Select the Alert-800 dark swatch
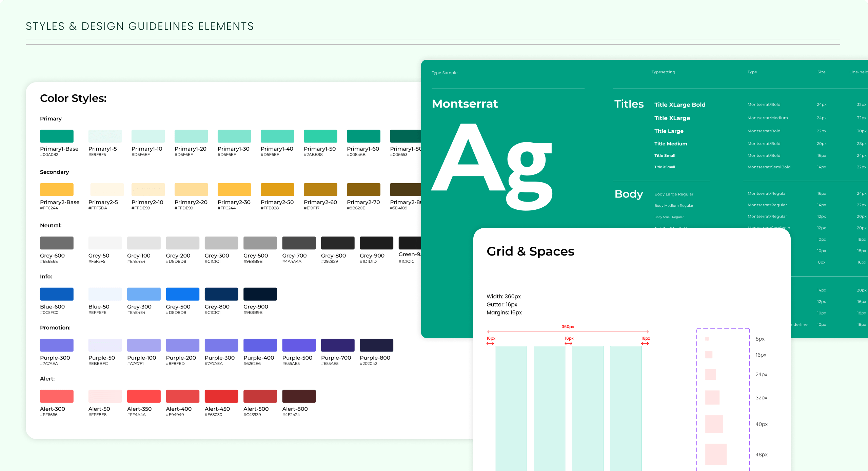Viewport: 868px width, 471px height. [x=299, y=396]
